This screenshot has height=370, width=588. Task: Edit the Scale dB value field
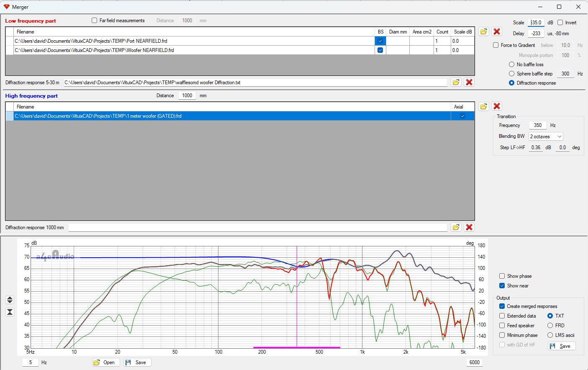point(536,23)
